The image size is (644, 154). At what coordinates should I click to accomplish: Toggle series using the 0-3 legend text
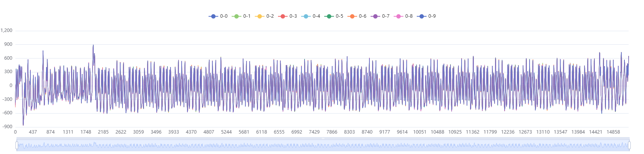(x=293, y=16)
